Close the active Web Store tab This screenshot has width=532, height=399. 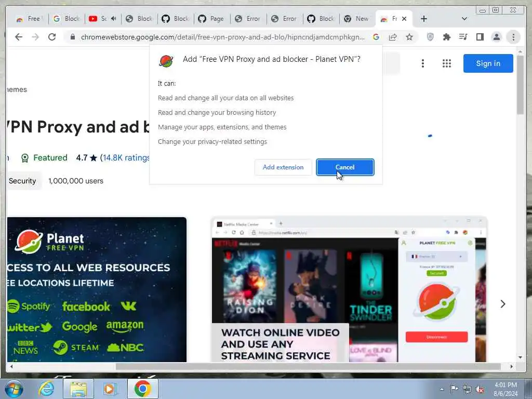(x=404, y=19)
